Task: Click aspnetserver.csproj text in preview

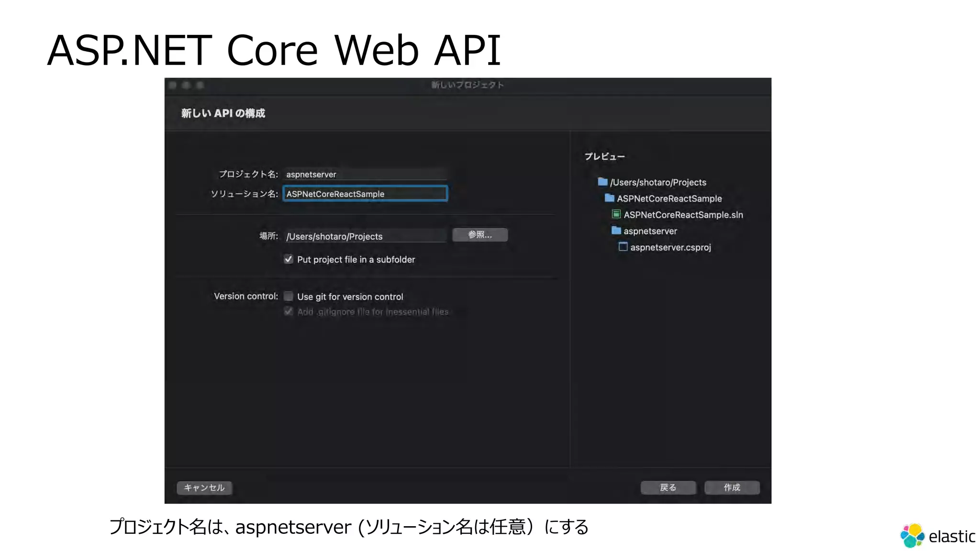Action: pos(670,247)
